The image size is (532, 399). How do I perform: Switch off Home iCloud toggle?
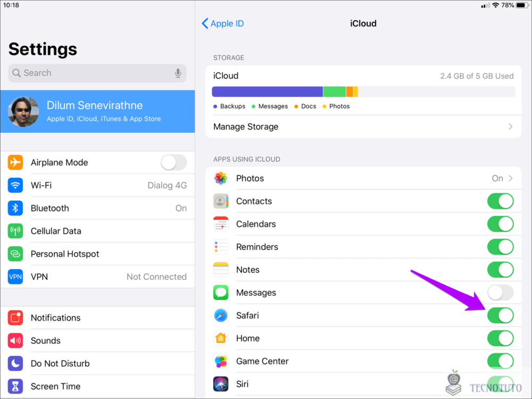(x=501, y=338)
